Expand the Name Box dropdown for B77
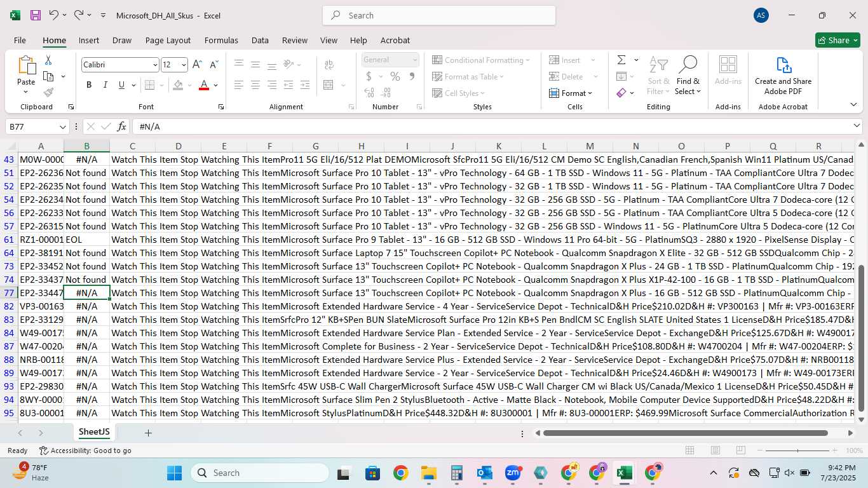The height and width of the screenshot is (488, 868). tap(62, 126)
